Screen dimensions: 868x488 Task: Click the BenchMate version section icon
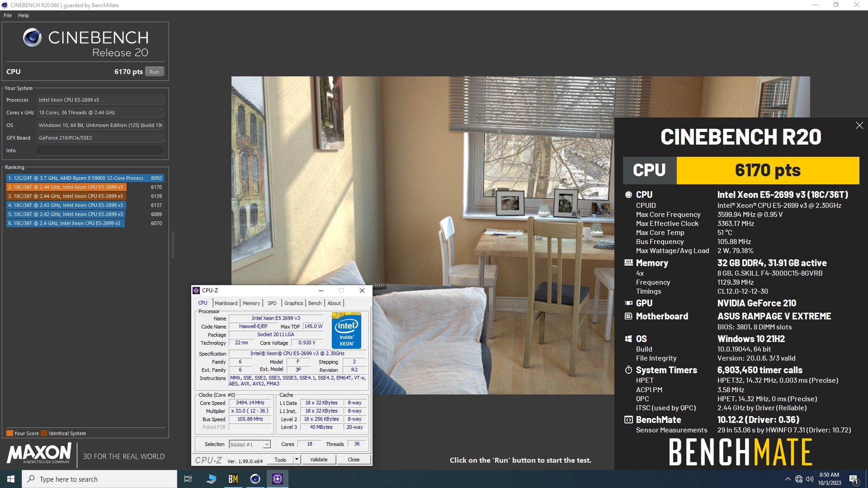tap(628, 420)
